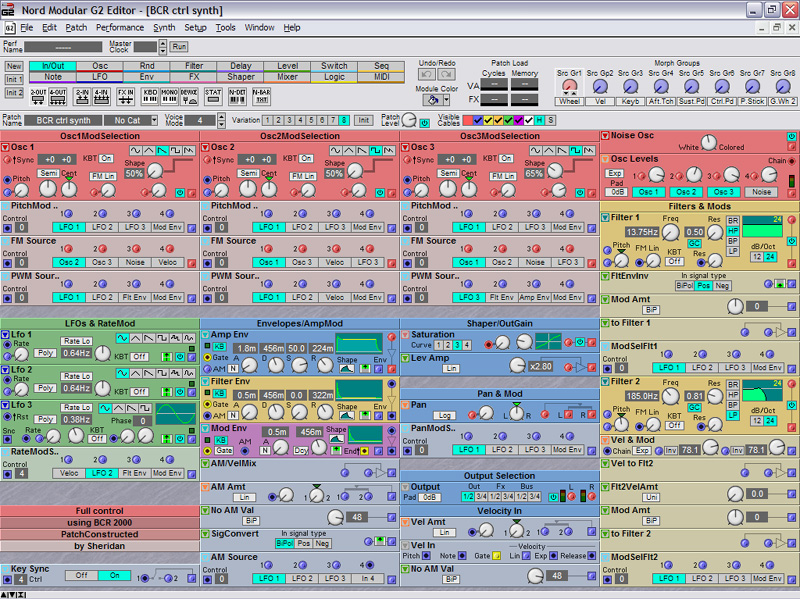
Task: Click the Redo arrow icon
Action: click(446, 74)
